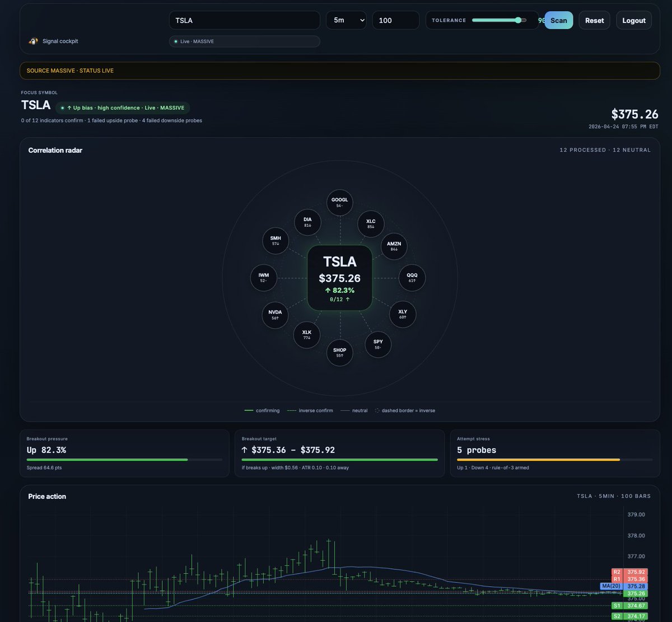Click the "inverse confirm" legend entry

[x=310, y=410]
